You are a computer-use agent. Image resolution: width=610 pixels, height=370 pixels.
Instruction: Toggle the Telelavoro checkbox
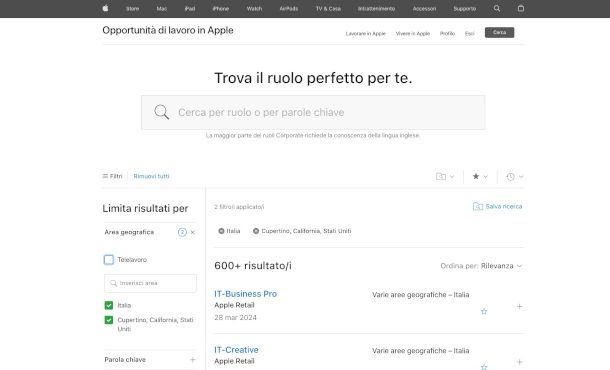[x=109, y=260]
